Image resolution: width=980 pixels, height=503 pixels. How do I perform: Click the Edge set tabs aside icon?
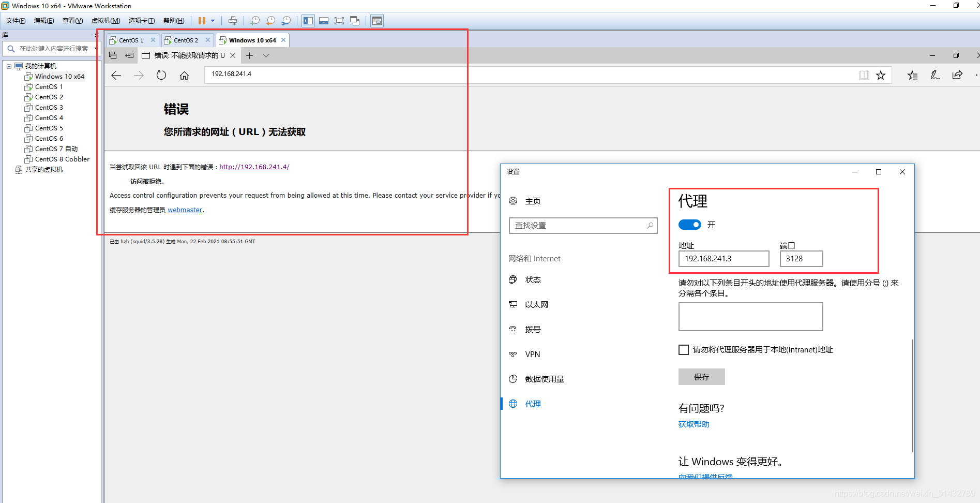coord(129,55)
